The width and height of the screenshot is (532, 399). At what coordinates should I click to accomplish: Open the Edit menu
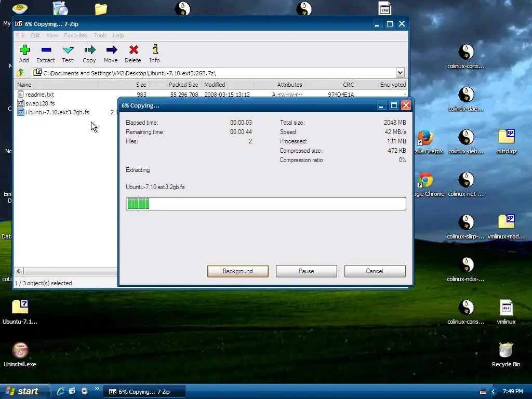pyautogui.click(x=35, y=35)
